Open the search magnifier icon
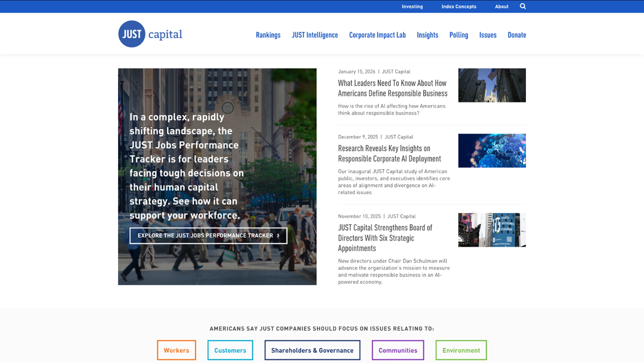The height and width of the screenshot is (363, 644). pos(523,6)
